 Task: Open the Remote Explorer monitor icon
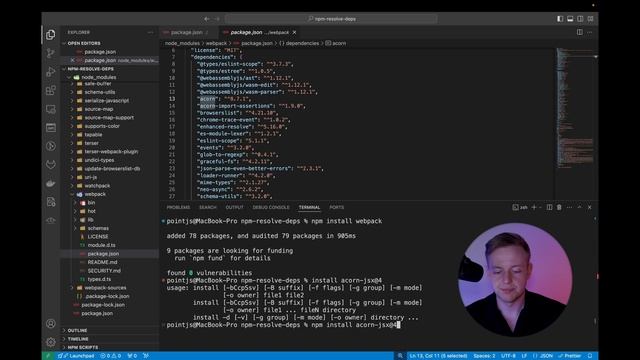pos(51,109)
